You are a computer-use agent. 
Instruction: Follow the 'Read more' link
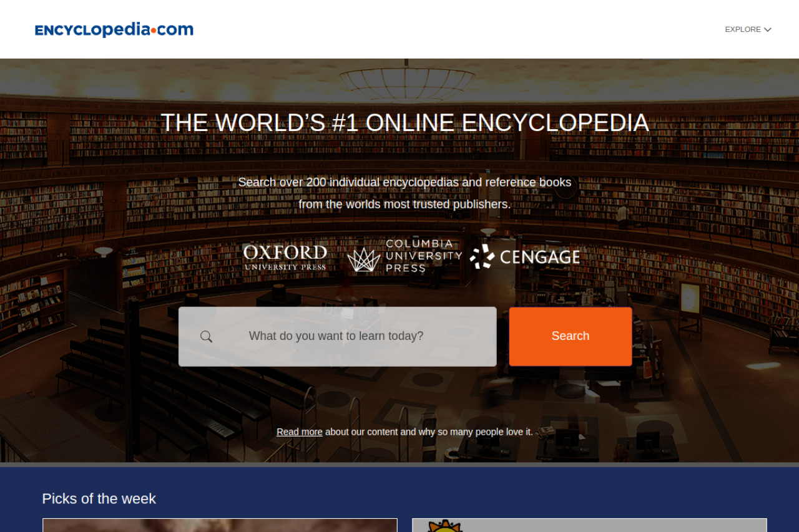pyautogui.click(x=300, y=432)
